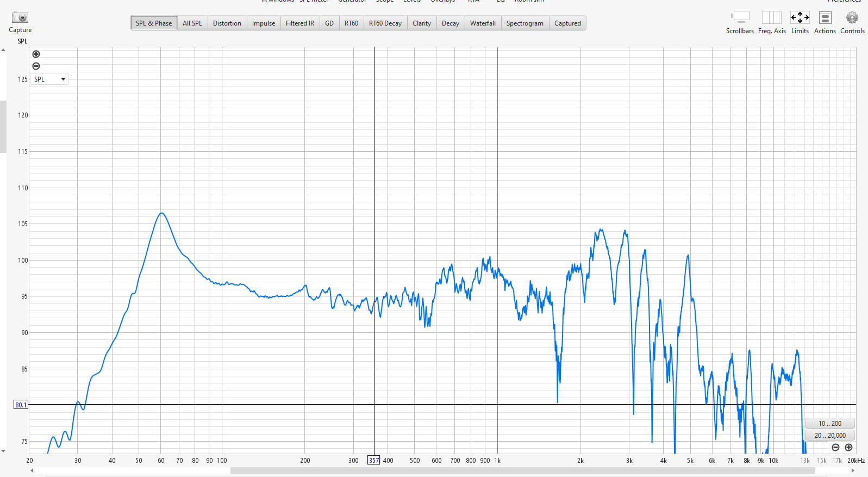This screenshot has width=868, height=477.
Task: Open the RT60 Decay tab
Action: coord(385,23)
